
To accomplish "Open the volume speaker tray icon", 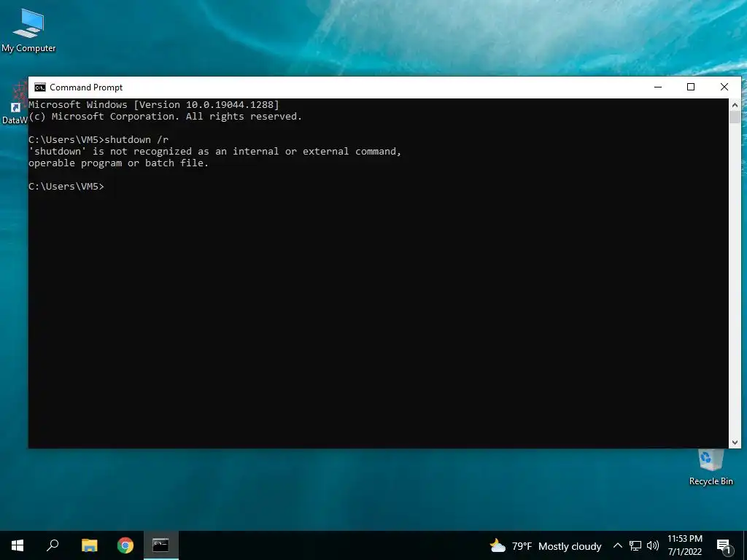I will [x=653, y=545].
